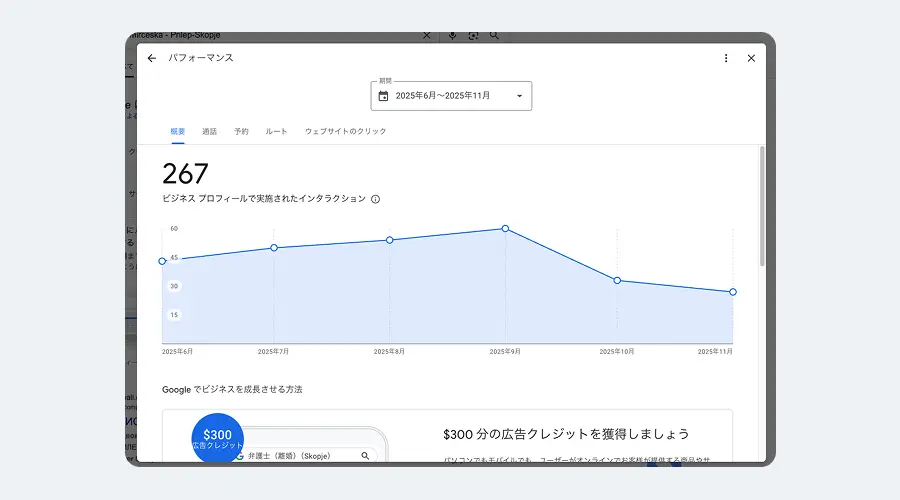Click the back arrow beside パフォーマンス
900x500 pixels.
pos(152,58)
